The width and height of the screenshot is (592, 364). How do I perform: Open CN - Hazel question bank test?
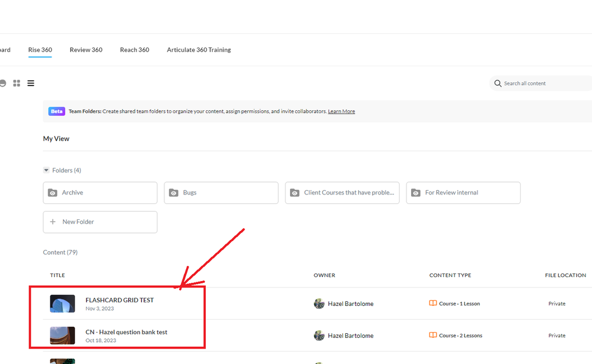[126, 332]
